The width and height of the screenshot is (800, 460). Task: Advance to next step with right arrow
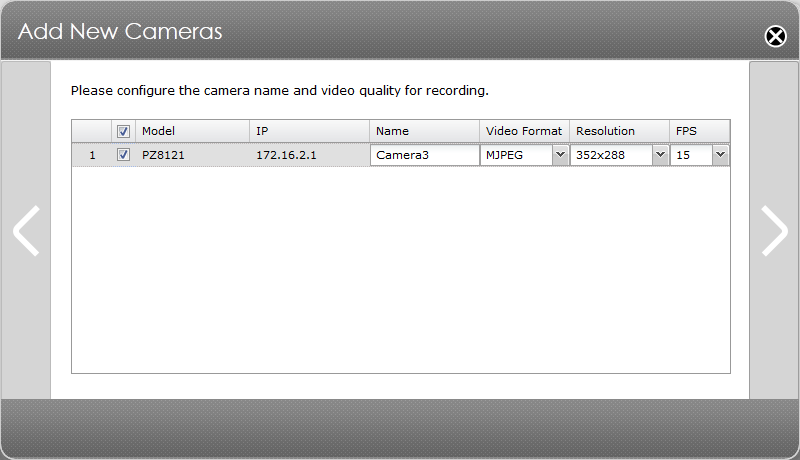tap(774, 231)
